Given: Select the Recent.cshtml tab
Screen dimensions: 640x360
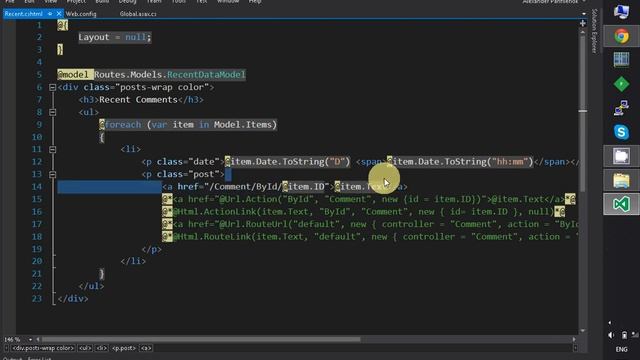Looking at the screenshot, I should pyautogui.click(x=24, y=14).
